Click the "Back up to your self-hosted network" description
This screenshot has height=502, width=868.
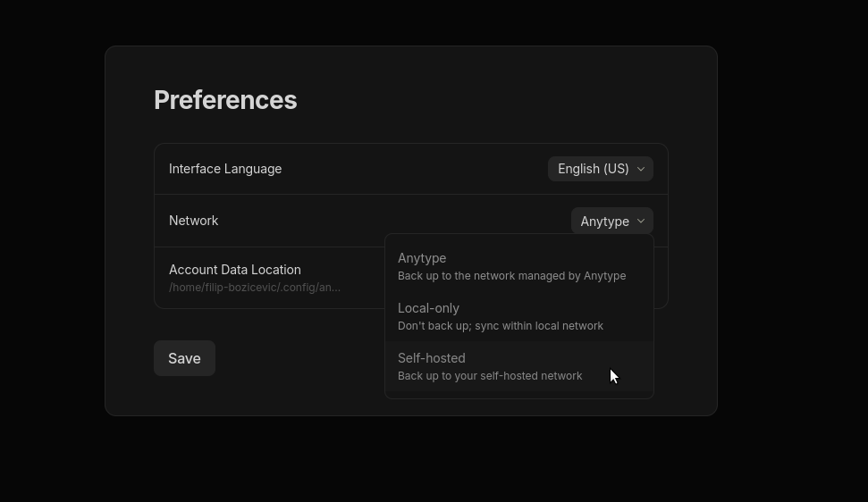pos(490,376)
